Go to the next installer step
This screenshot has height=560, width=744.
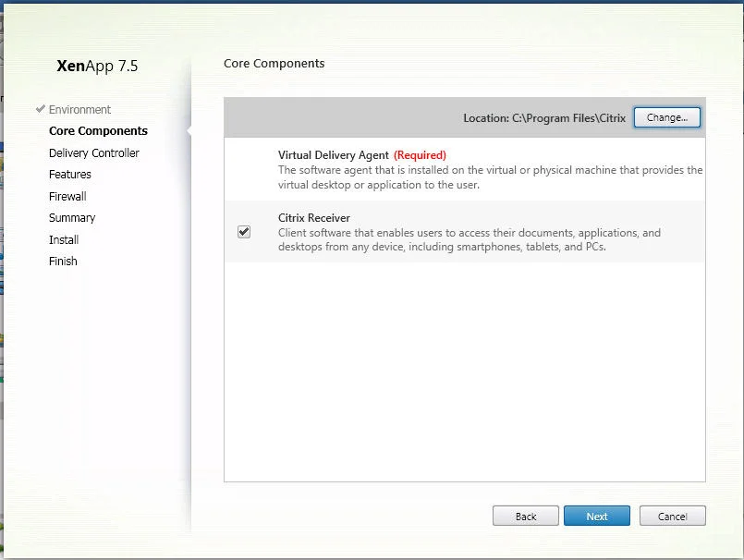(597, 516)
